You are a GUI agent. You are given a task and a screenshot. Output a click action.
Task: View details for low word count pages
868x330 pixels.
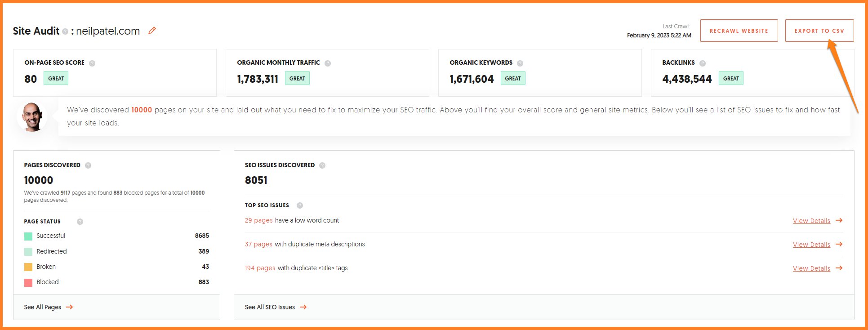coord(811,221)
